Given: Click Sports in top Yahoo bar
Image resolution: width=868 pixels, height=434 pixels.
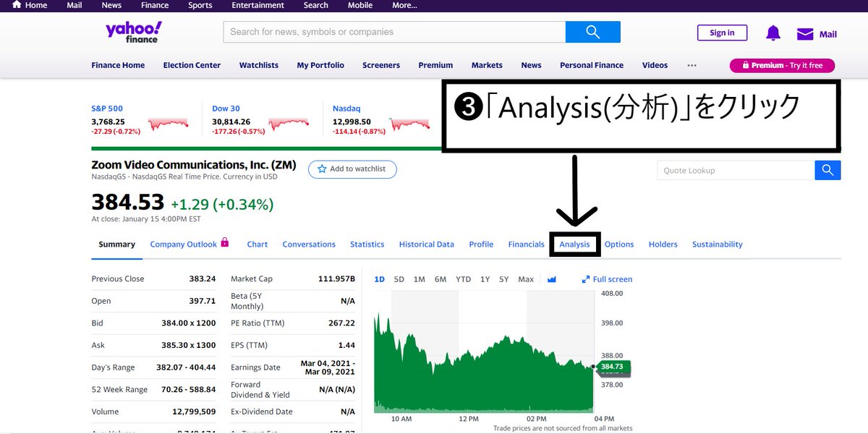Looking at the screenshot, I should (200, 5).
